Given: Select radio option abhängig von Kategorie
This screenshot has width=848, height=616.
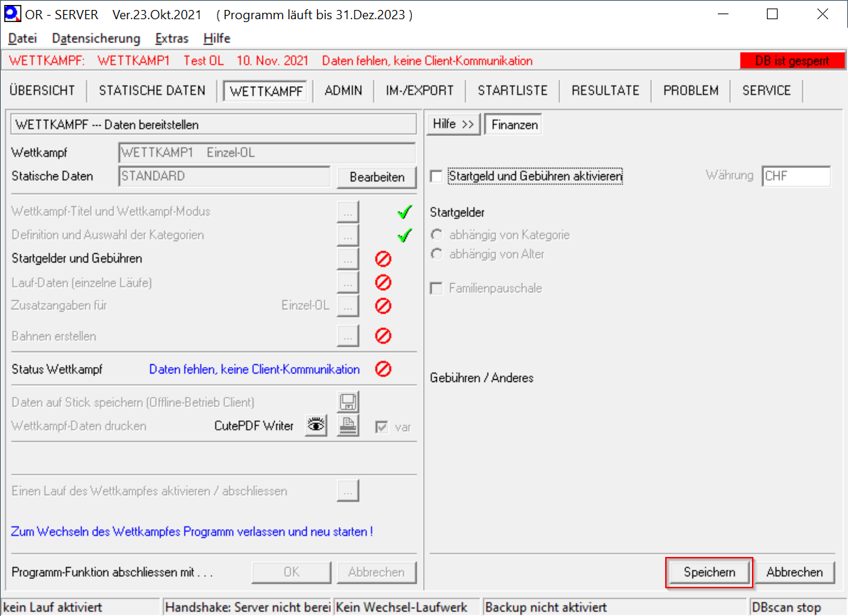Looking at the screenshot, I should (x=437, y=235).
